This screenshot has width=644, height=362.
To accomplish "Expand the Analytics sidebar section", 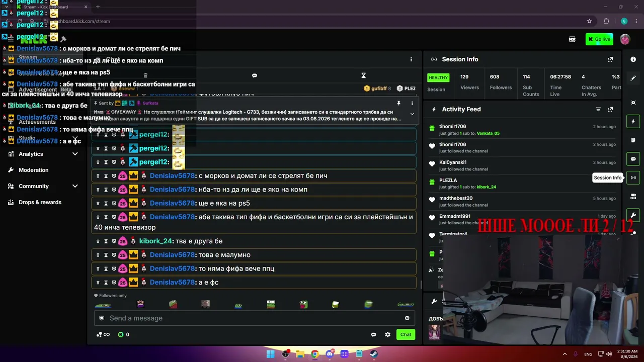I will pyautogui.click(x=75, y=154).
